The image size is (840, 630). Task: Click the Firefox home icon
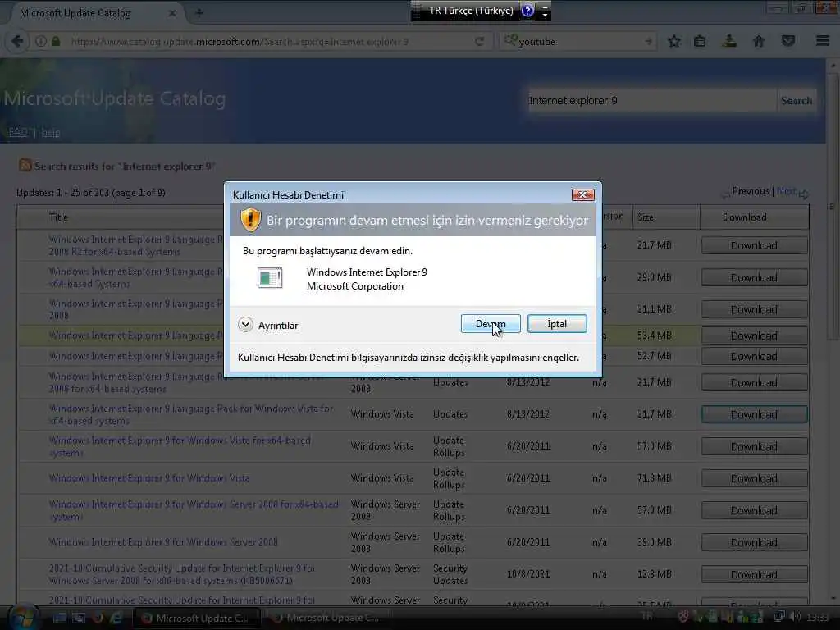(759, 41)
